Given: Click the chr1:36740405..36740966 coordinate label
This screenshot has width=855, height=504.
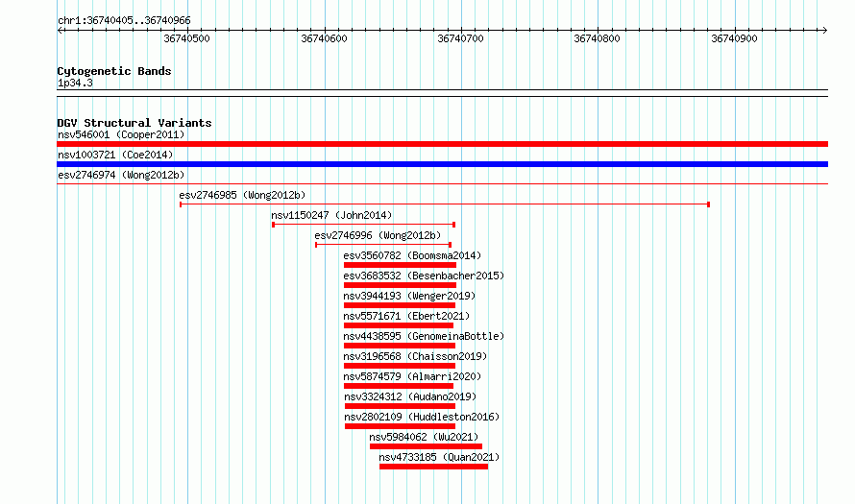Looking at the screenshot, I should click(x=124, y=20).
